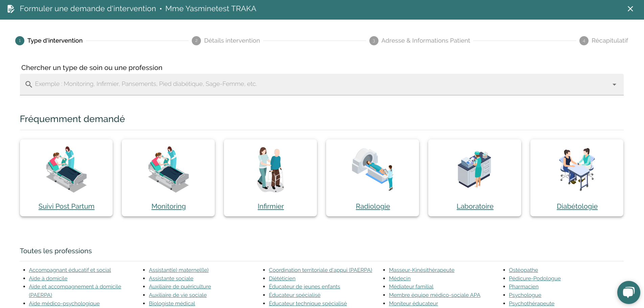Choose the Infirmier illustration with walker
644x308 pixels.
pos(271,169)
